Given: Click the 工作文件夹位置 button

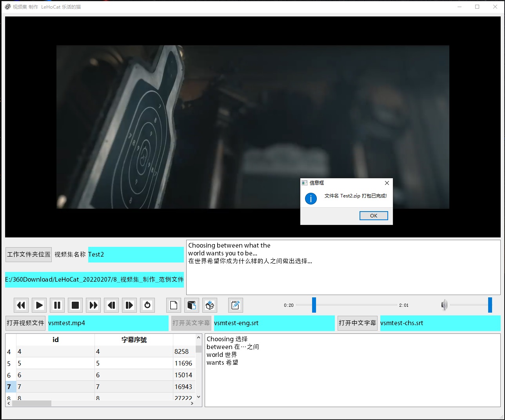Looking at the screenshot, I should [29, 254].
